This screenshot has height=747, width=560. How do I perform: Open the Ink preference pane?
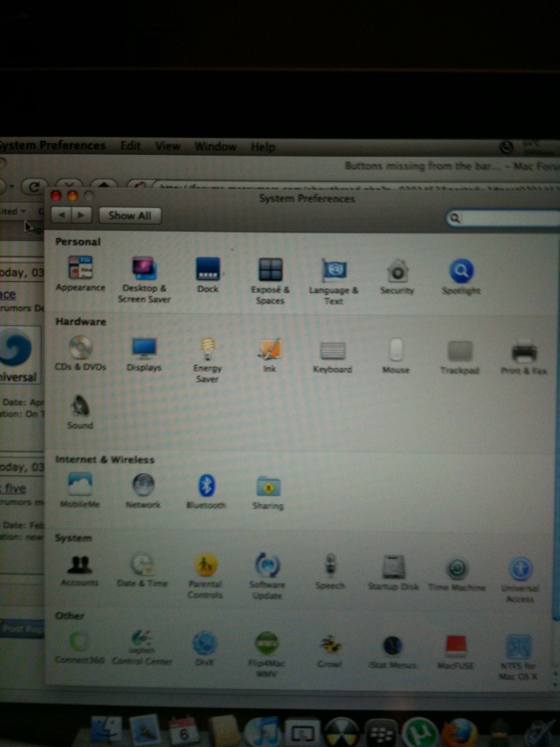pos(270,356)
